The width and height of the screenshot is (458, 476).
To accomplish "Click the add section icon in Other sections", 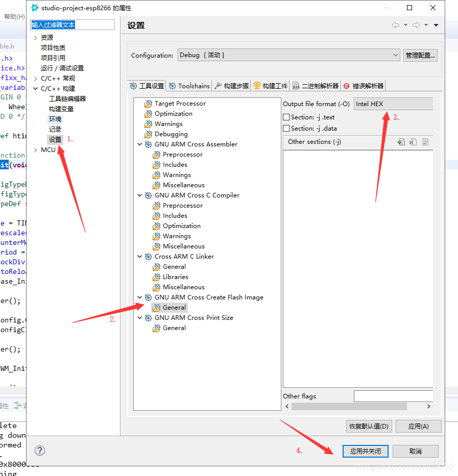I will pos(401,142).
